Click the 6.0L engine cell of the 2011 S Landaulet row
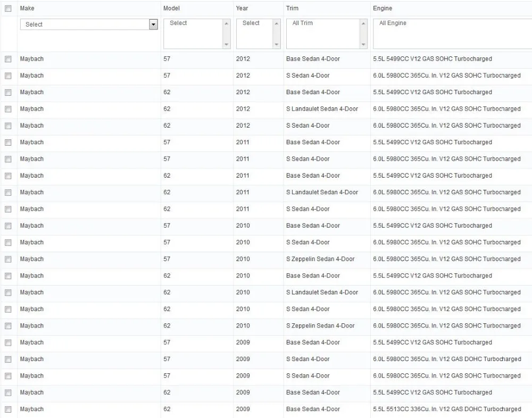Viewport: 532px width, 418px height. click(x=446, y=192)
